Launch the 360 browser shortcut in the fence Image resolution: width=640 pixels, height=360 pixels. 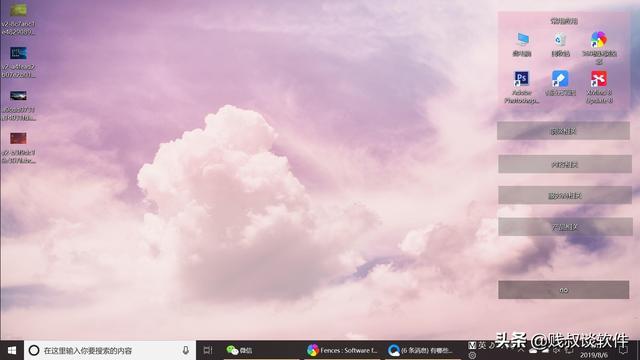tap(599, 48)
